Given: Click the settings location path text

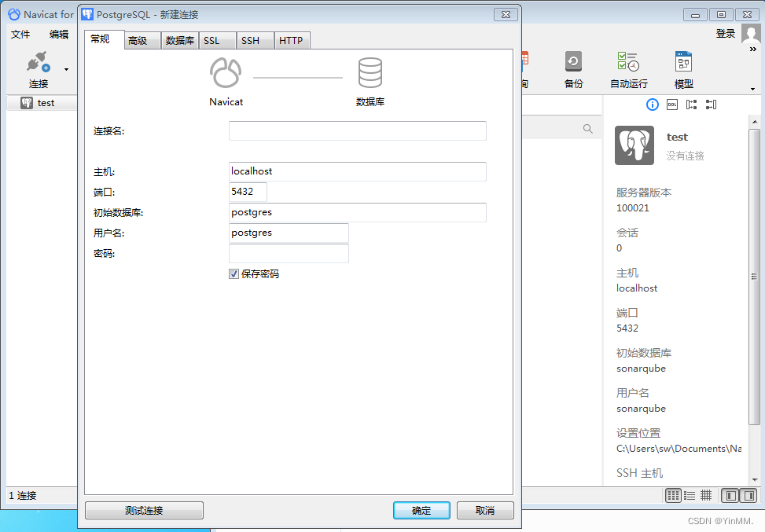Looking at the screenshot, I should [x=679, y=449].
